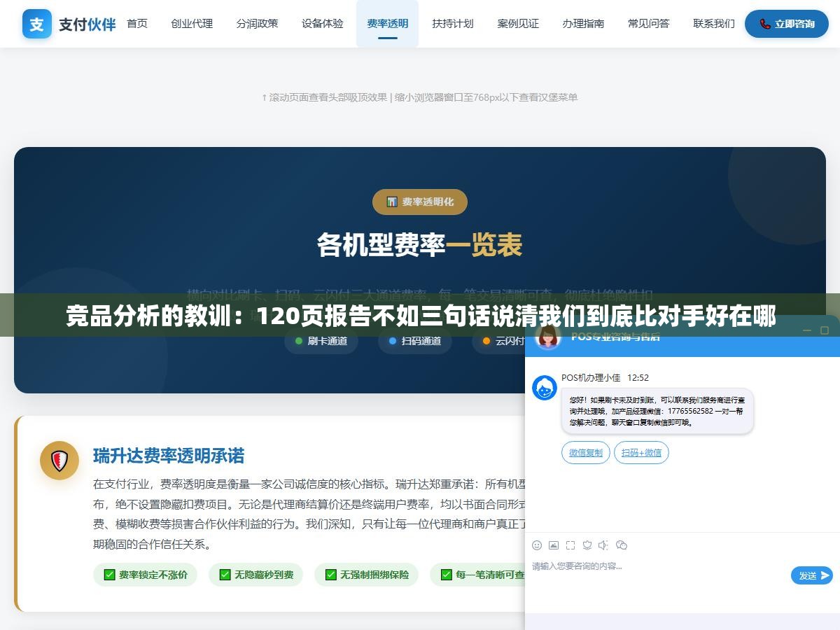Click the 费率锁定不涨价 tag text
840x630 pixels.
point(153,575)
